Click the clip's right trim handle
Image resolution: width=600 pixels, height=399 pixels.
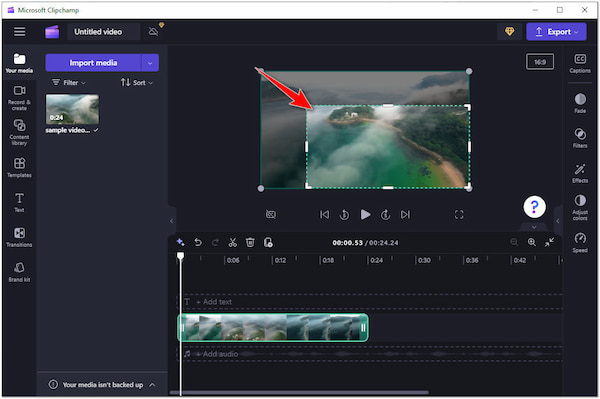coord(363,327)
